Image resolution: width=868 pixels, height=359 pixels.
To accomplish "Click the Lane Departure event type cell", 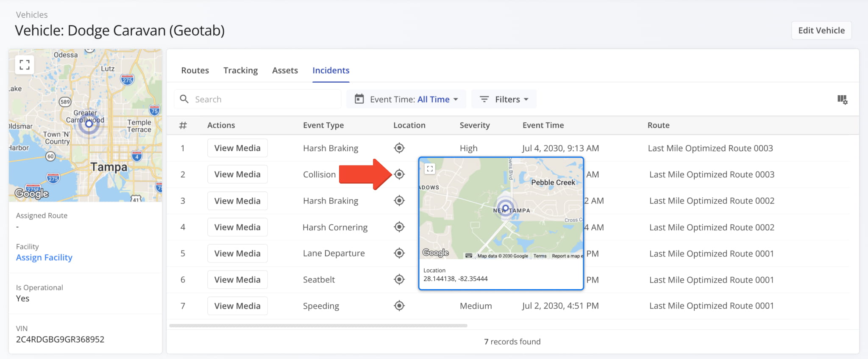I will (x=334, y=253).
